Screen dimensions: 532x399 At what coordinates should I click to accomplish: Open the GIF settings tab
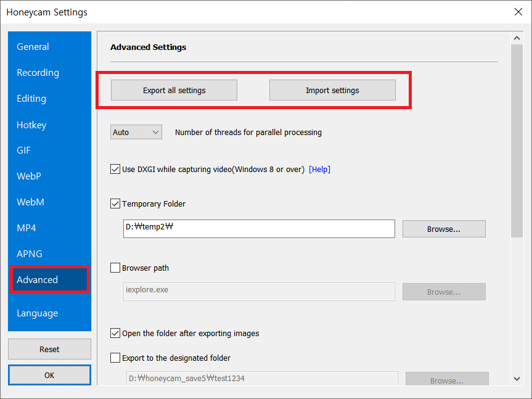point(24,150)
